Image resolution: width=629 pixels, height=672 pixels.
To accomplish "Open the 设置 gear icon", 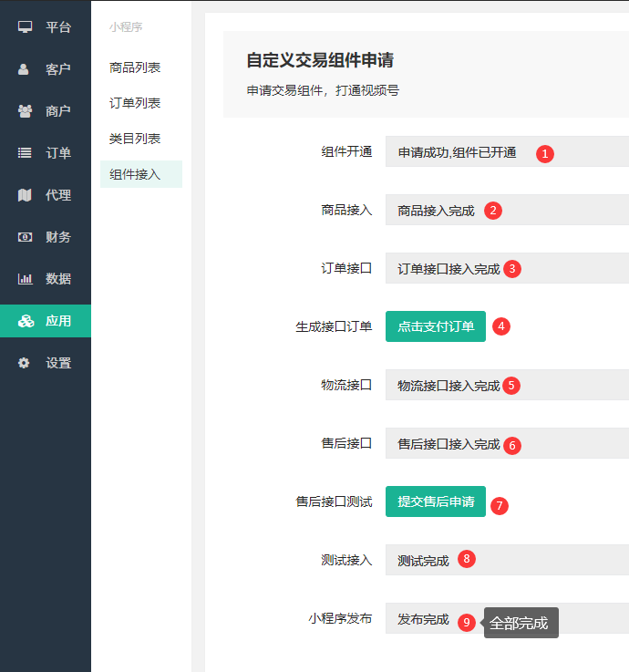I will (x=24, y=363).
